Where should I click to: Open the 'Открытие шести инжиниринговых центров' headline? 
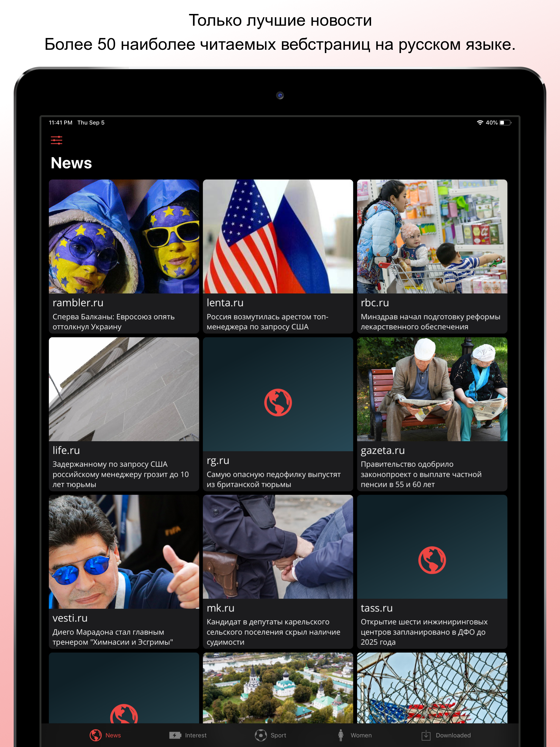pyautogui.click(x=424, y=632)
